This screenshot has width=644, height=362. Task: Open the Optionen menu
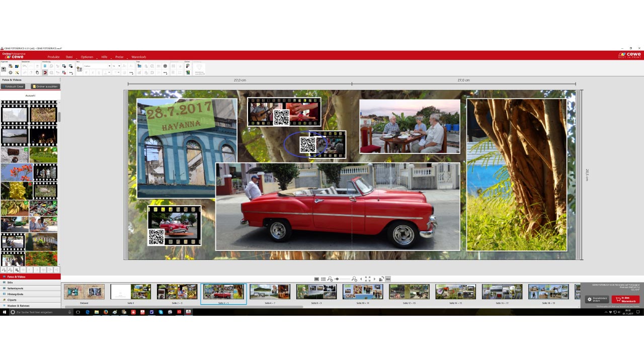pyautogui.click(x=87, y=57)
